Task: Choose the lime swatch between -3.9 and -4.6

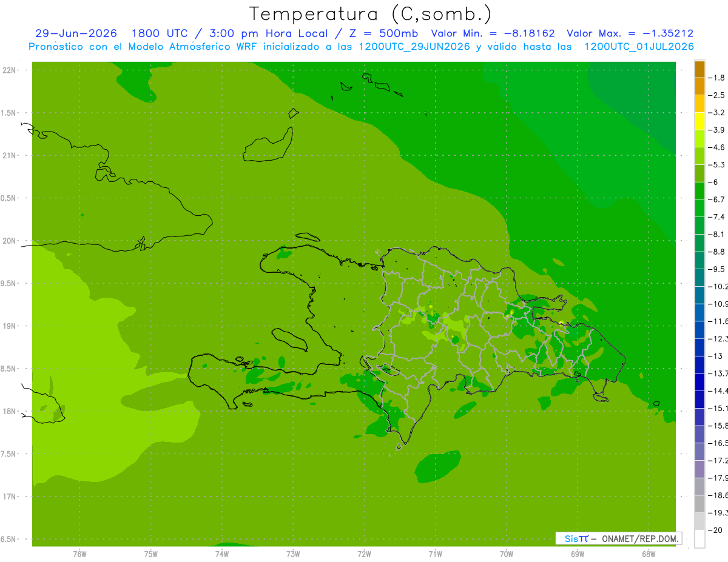Action: 699,138
